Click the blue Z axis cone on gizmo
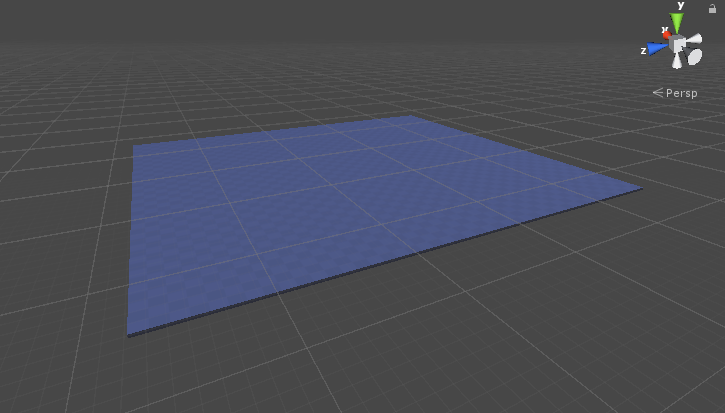 tap(657, 49)
